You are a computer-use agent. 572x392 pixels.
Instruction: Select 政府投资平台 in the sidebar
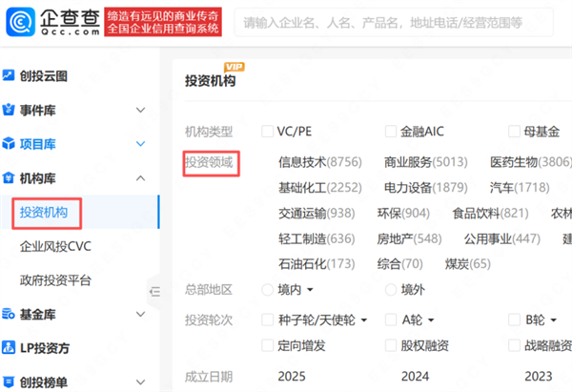pyautogui.click(x=55, y=280)
